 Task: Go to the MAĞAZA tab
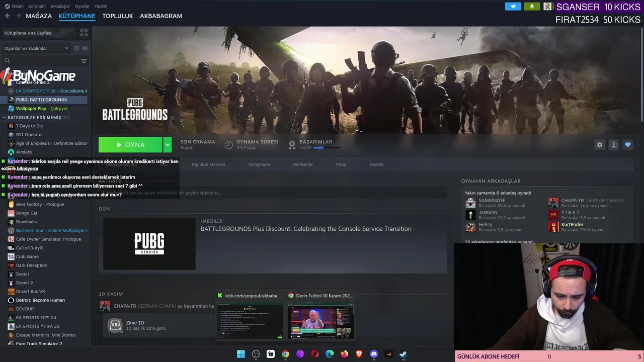pyautogui.click(x=39, y=16)
